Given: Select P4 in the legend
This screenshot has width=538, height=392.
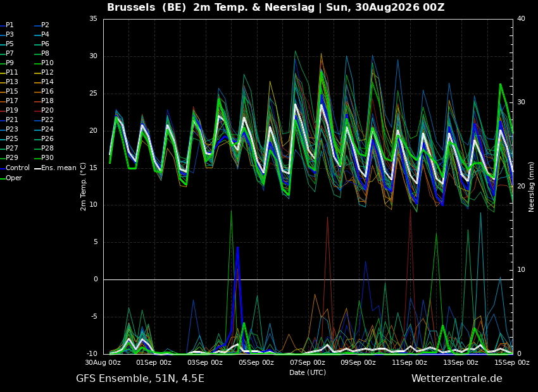Looking at the screenshot, I should pos(42,35).
